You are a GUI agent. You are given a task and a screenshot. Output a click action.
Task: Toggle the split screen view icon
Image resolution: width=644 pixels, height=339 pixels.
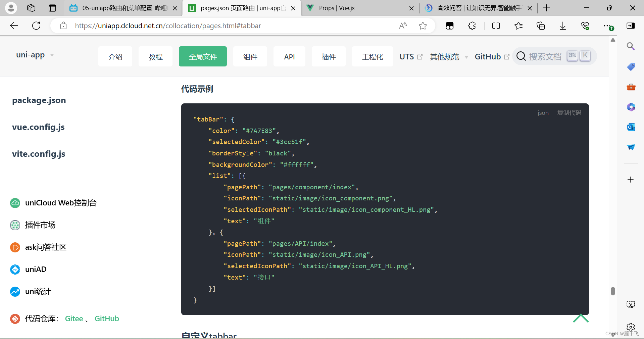click(496, 26)
